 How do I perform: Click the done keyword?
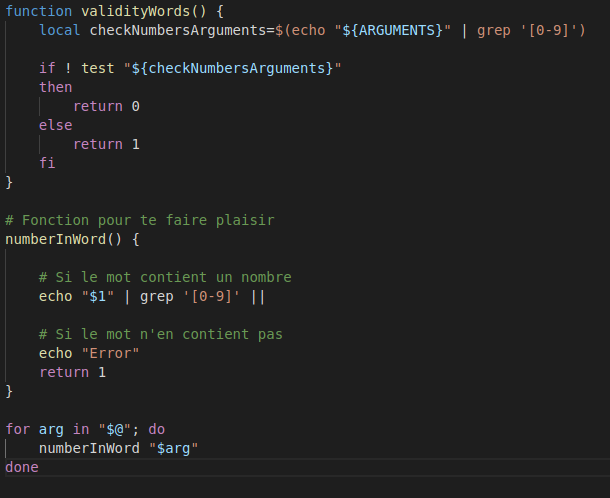tap(22, 467)
